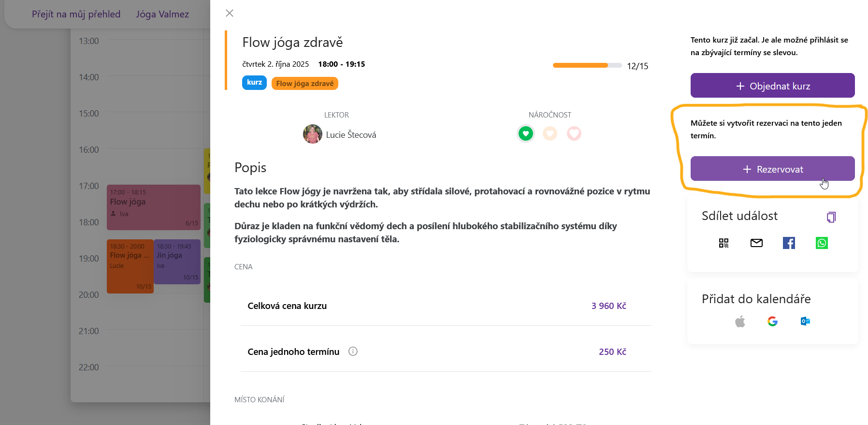Share event by email icon

coord(756,243)
